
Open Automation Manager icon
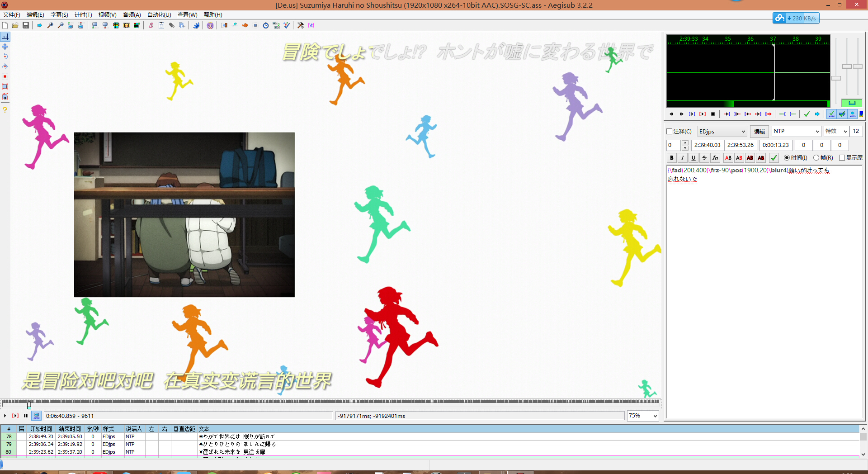pyautogui.click(x=196, y=25)
